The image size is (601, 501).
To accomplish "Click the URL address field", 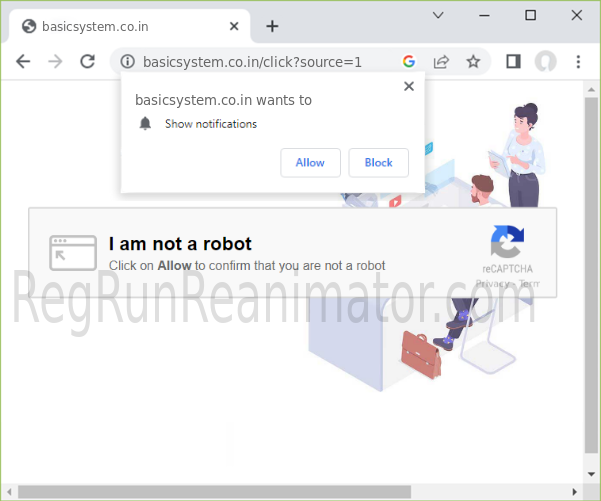I will tap(260, 62).
